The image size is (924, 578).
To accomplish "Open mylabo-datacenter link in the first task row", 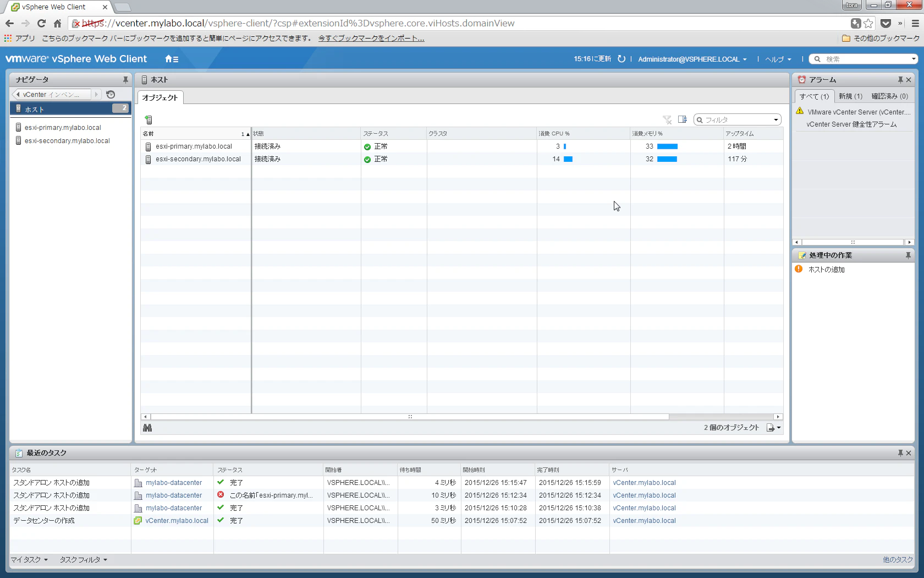I will pos(174,483).
